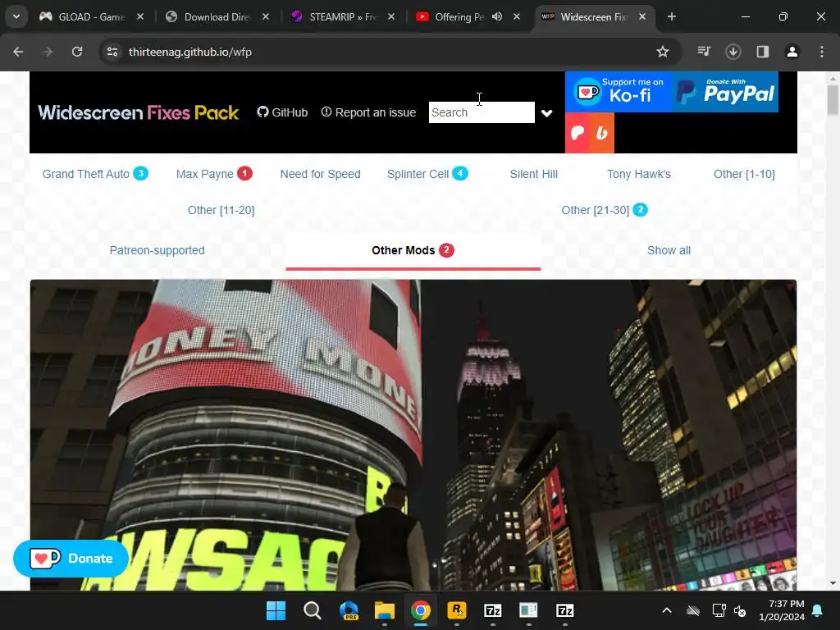Close the Widescreen Fixes tab
This screenshot has width=840, height=630.
point(642,16)
